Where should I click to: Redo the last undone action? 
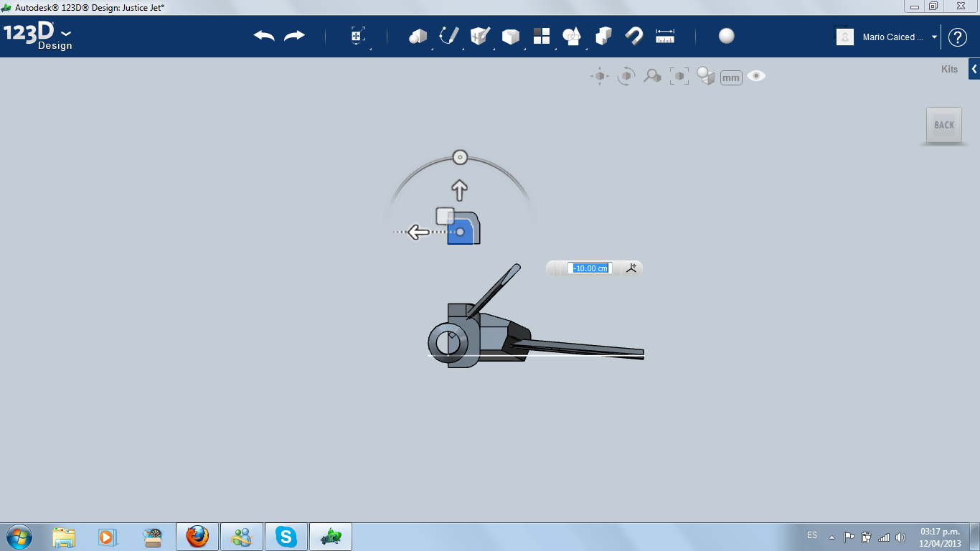pos(294,36)
